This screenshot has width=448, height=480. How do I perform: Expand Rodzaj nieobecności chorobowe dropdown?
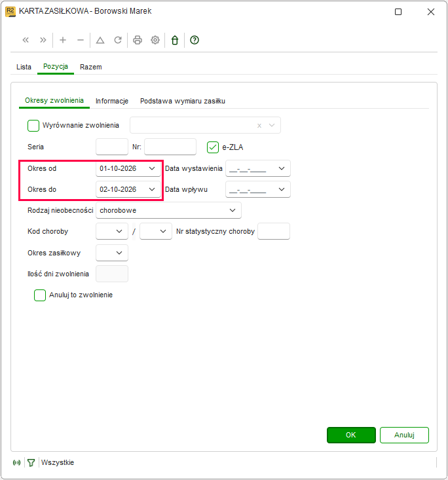point(233,210)
